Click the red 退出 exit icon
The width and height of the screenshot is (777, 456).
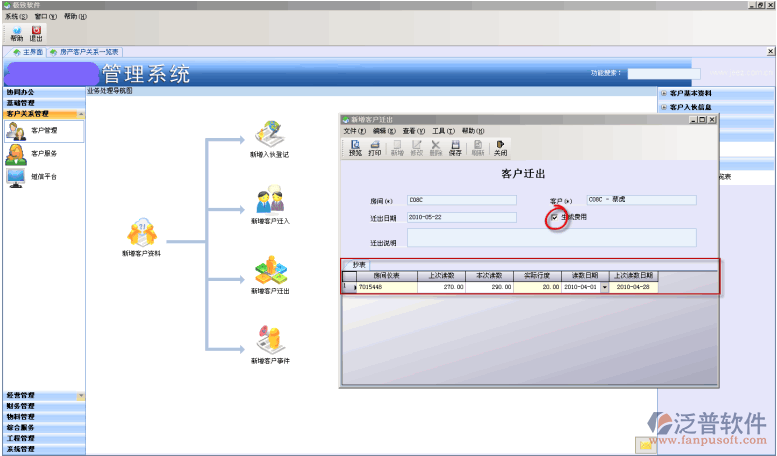tap(36, 34)
